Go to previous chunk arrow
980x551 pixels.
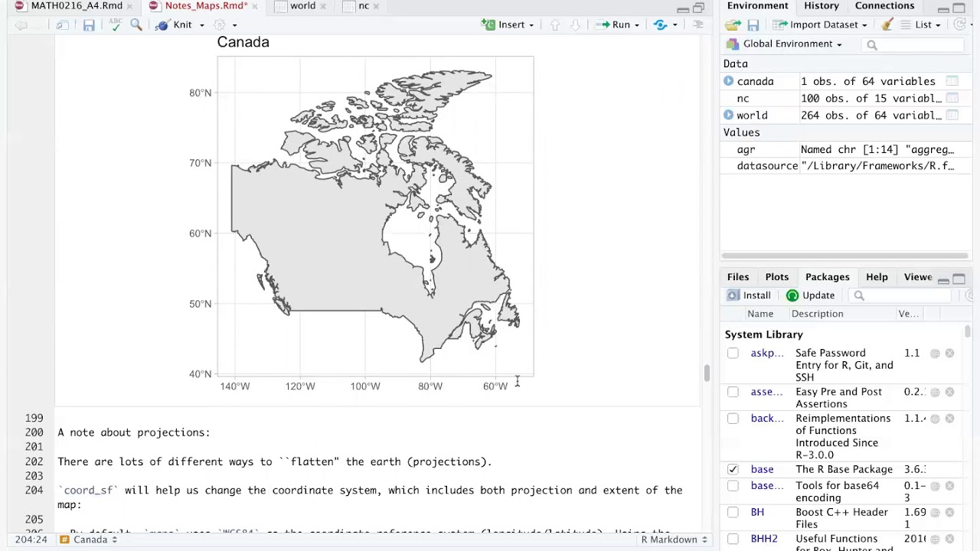pos(555,25)
